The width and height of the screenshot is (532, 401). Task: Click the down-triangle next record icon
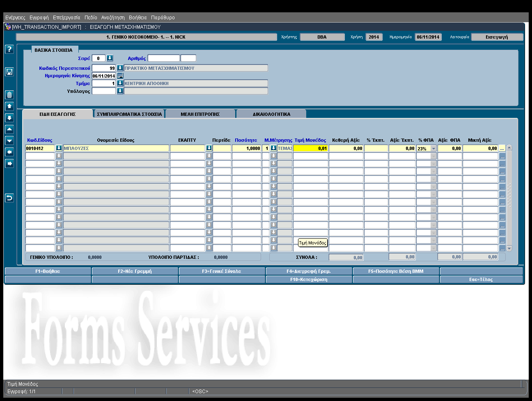(x=9, y=141)
